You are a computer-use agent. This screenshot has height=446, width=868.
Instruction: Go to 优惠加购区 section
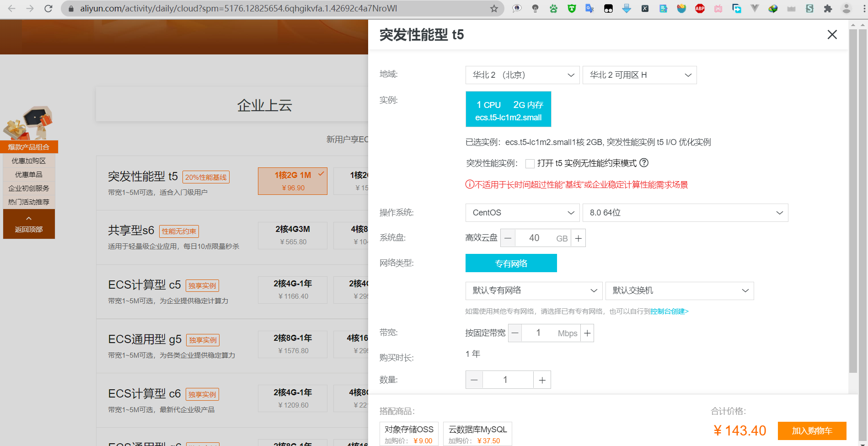pyautogui.click(x=29, y=161)
